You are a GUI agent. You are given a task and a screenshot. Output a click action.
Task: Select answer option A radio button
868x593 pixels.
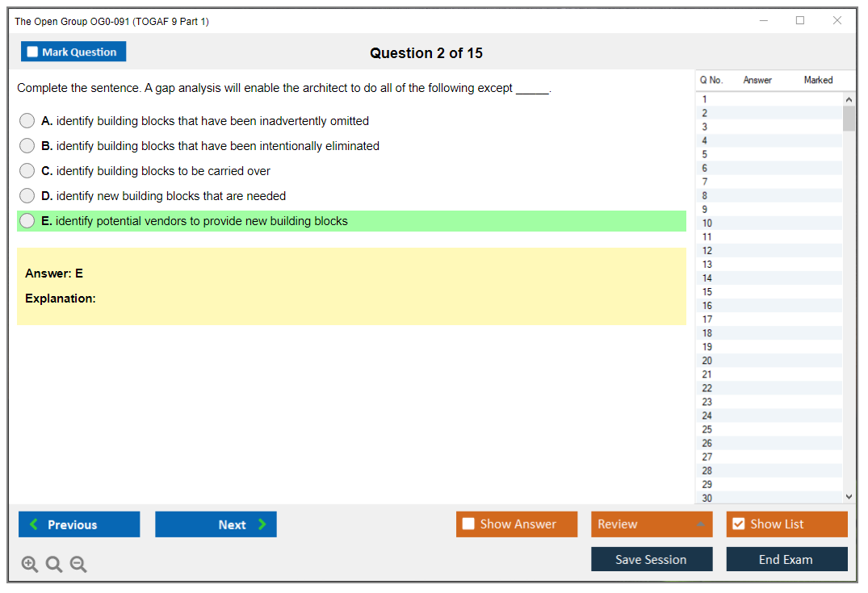point(27,121)
